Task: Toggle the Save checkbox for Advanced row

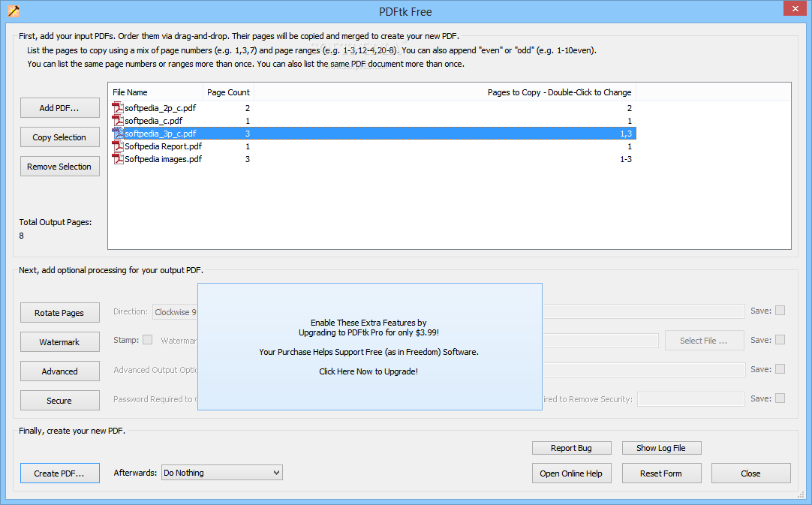Action: [x=780, y=369]
